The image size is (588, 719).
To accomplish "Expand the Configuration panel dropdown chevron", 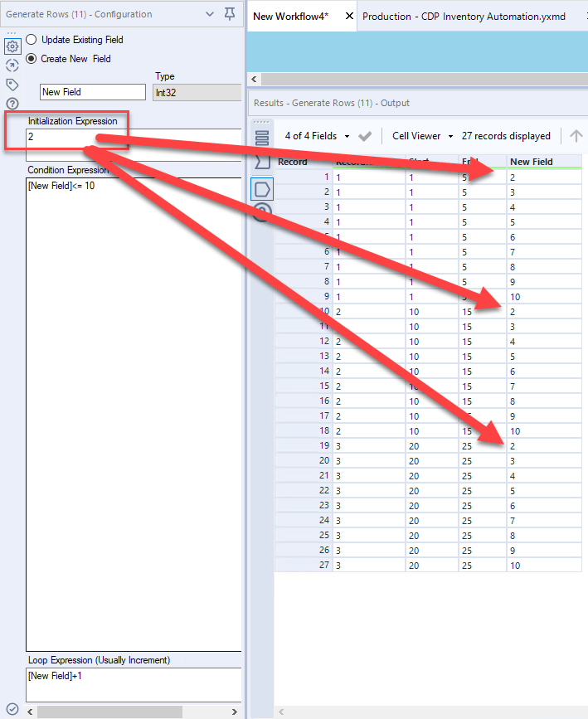I will [x=210, y=14].
